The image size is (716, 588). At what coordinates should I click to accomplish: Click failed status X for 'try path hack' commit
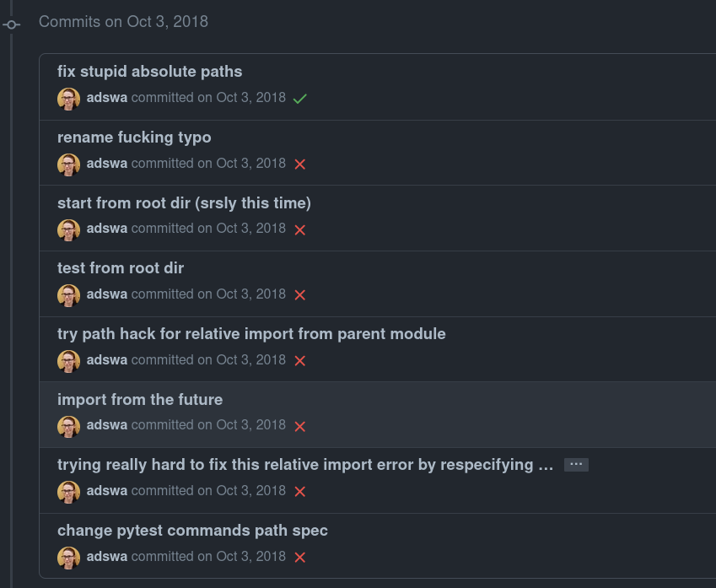coord(299,361)
